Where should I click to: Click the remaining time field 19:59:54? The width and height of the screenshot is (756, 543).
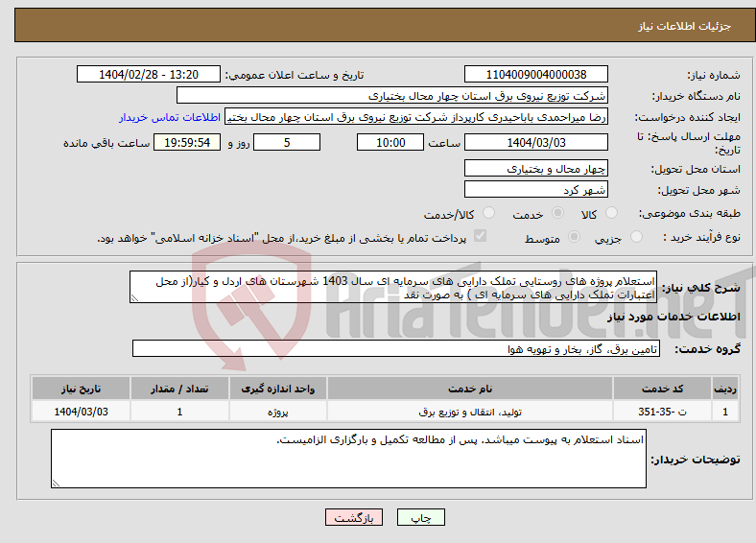187,142
